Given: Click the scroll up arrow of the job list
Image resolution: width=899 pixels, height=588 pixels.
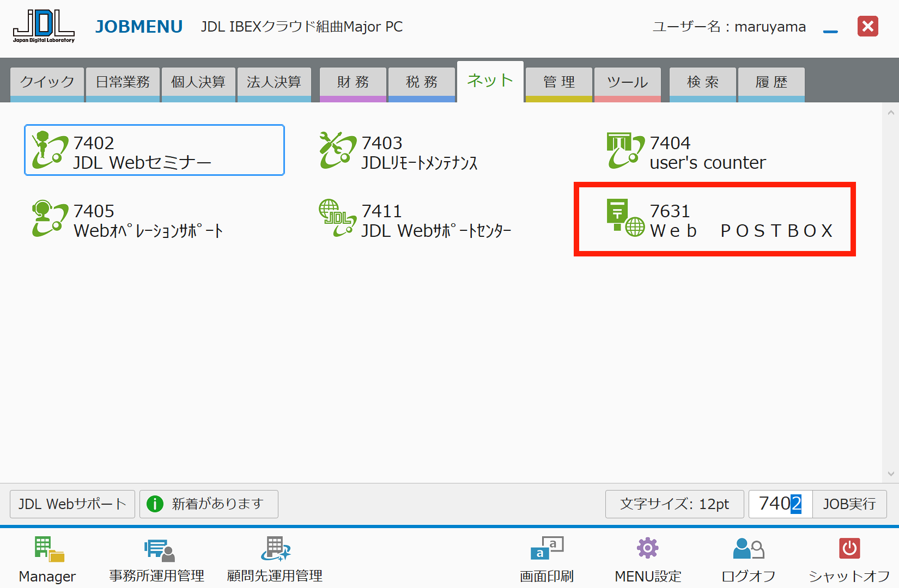Looking at the screenshot, I should point(891,113).
